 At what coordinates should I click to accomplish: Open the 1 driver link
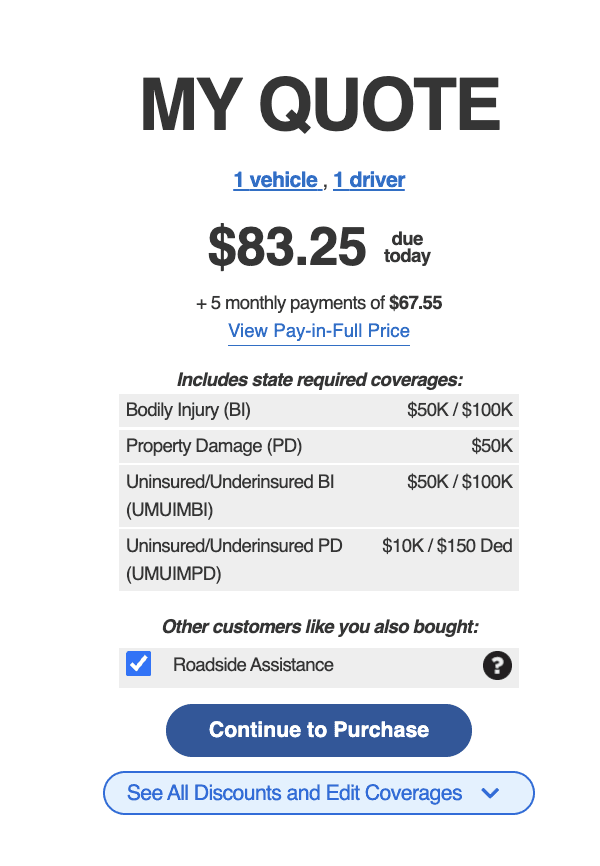[x=369, y=180]
